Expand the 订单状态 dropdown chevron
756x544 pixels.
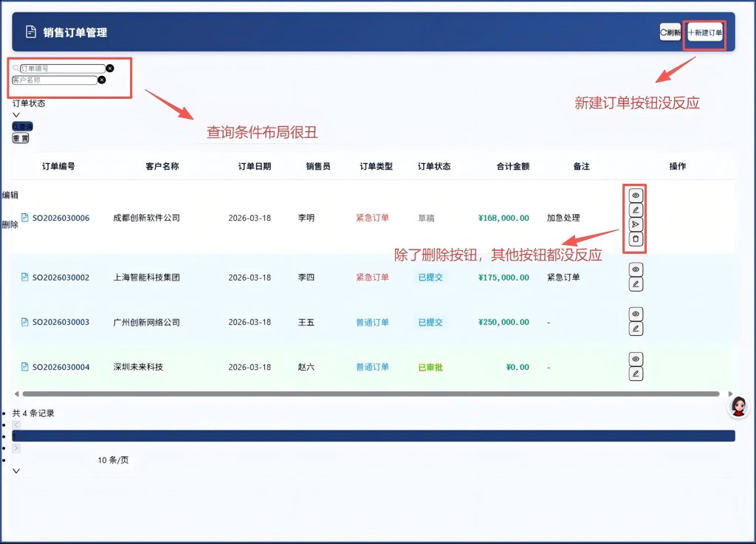pos(16,114)
